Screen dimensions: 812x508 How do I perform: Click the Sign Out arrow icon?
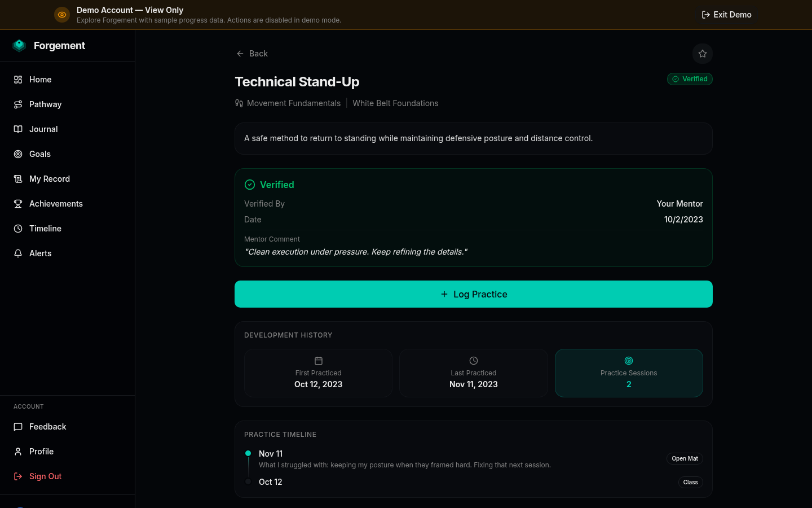tap(18, 476)
